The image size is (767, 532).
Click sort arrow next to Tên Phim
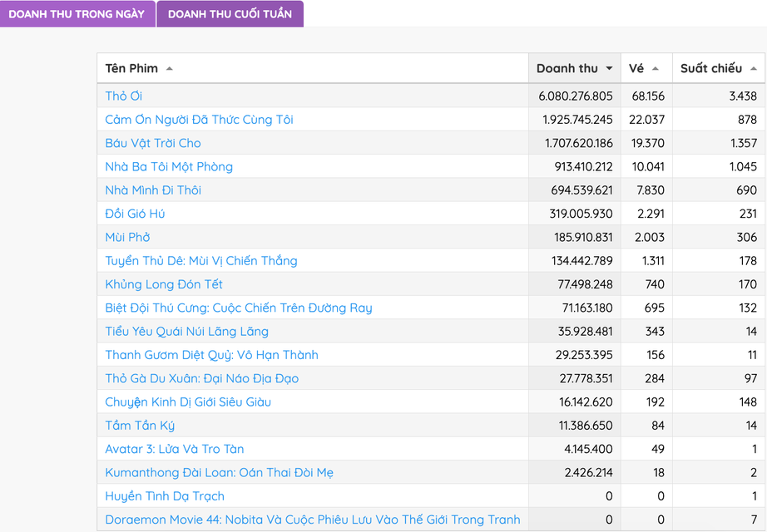coord(170,69)
